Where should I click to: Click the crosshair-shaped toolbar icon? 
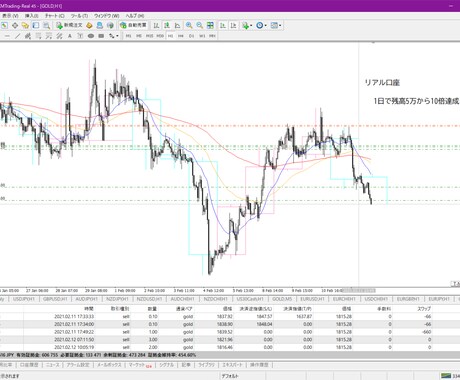point(15,25)
